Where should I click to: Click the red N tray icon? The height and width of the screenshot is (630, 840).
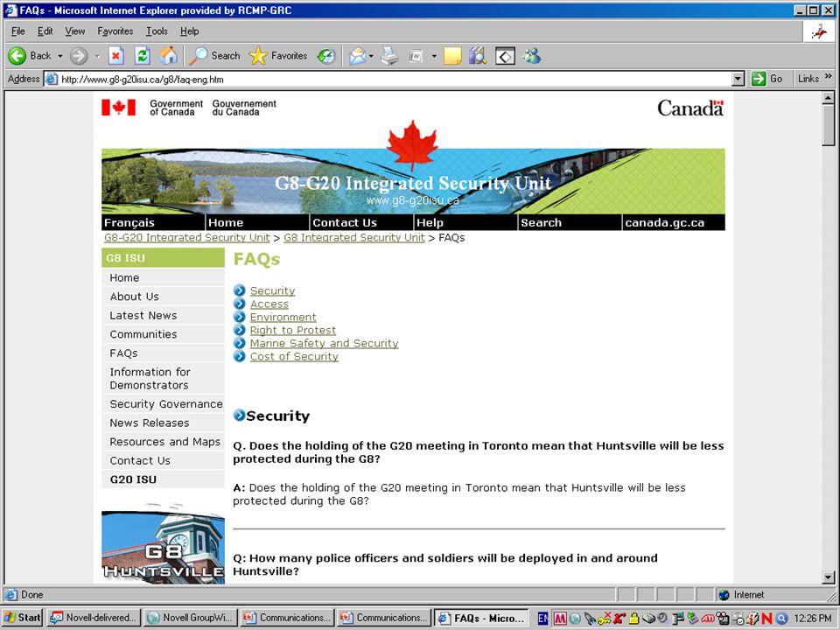(766, 619)
